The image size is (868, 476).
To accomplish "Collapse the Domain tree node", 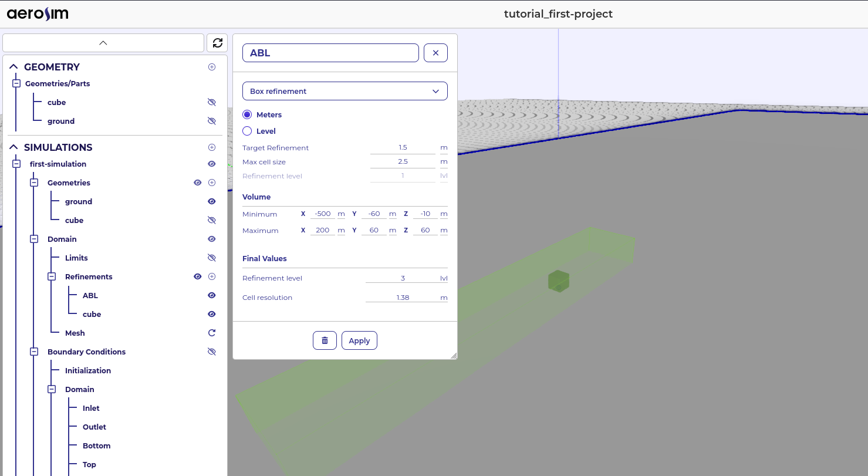I will click(35, 239).
